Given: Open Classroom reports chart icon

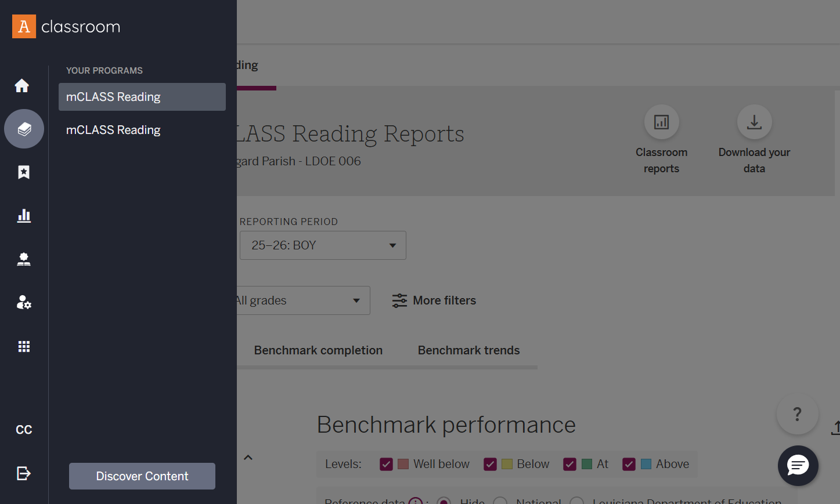Looking at the screenshot, I should click(661, 122).
